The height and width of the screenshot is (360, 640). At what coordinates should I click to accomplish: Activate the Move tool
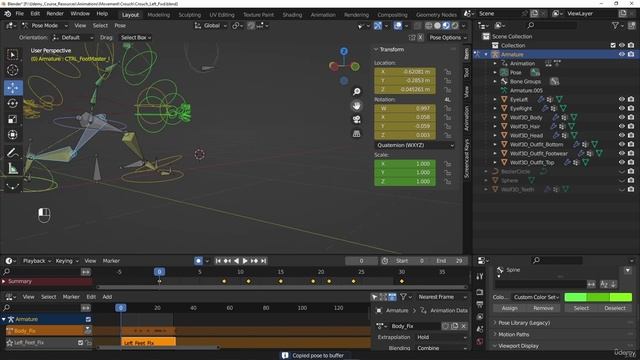tap(13, 88)
